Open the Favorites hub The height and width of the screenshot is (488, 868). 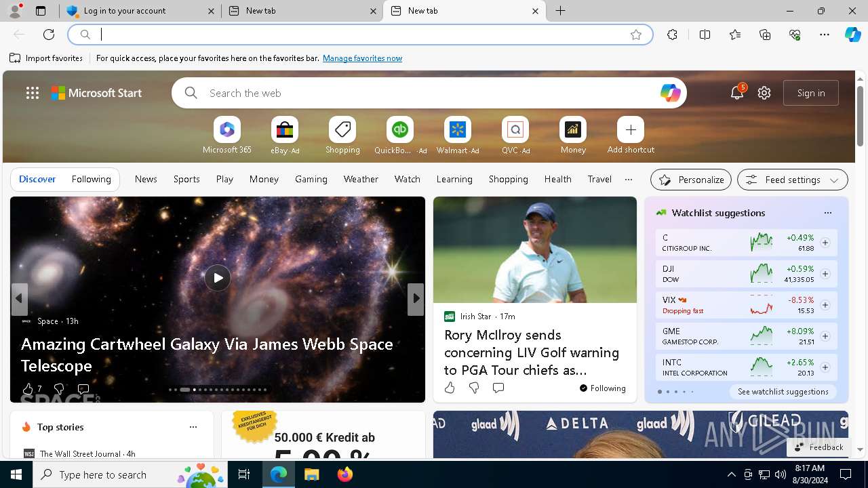tap(735, 35)
